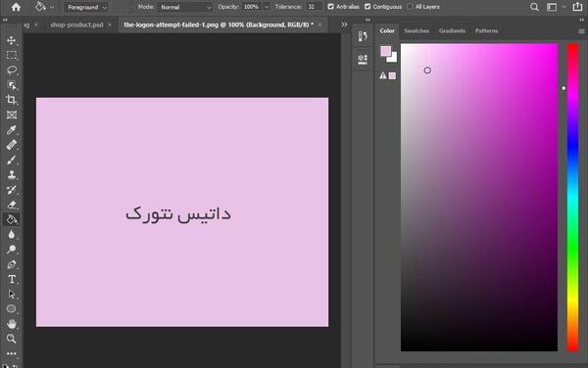The image size is (588, 368).
Task: Open the Foreground fill source dropdown
Action: click(x=86, y=7)
